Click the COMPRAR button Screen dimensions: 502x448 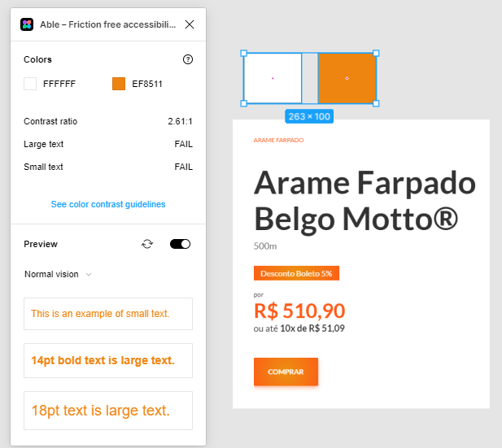286,372
